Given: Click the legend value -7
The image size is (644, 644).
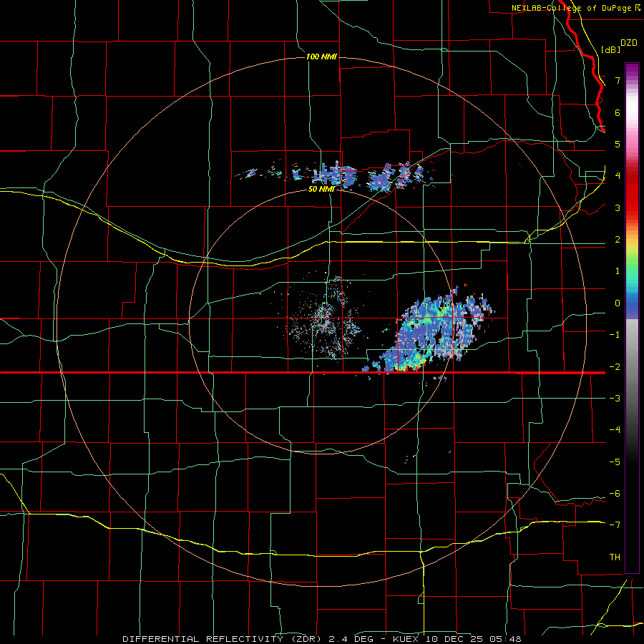Looking at the screenshot, I should (x=615, y=525).
